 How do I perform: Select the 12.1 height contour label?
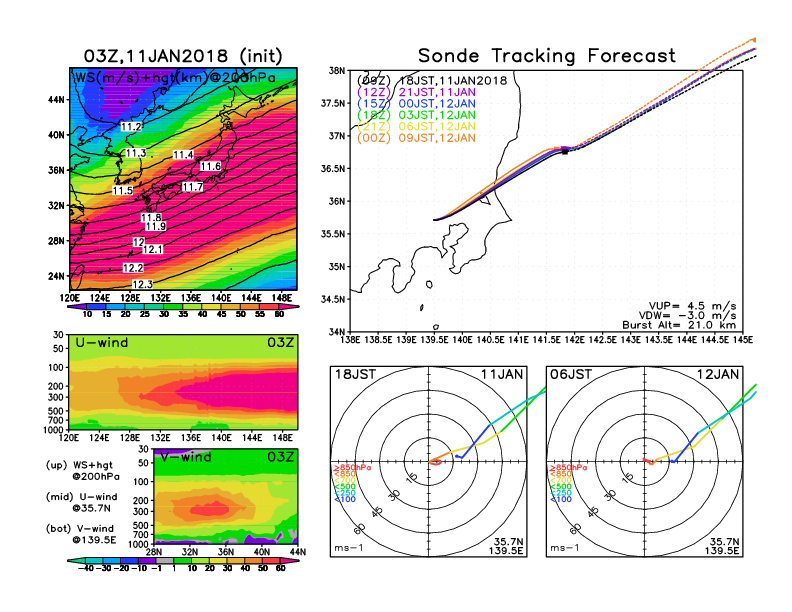153,249
